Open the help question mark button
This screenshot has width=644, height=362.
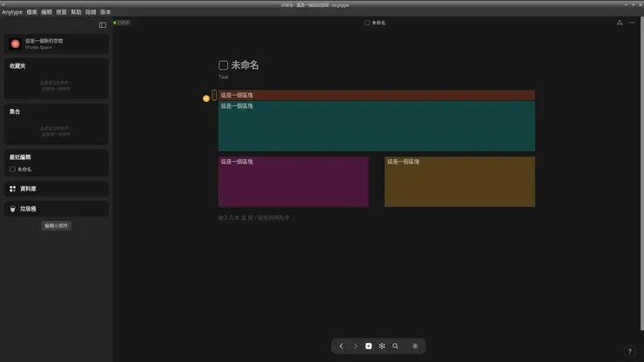tap(629, 352)
